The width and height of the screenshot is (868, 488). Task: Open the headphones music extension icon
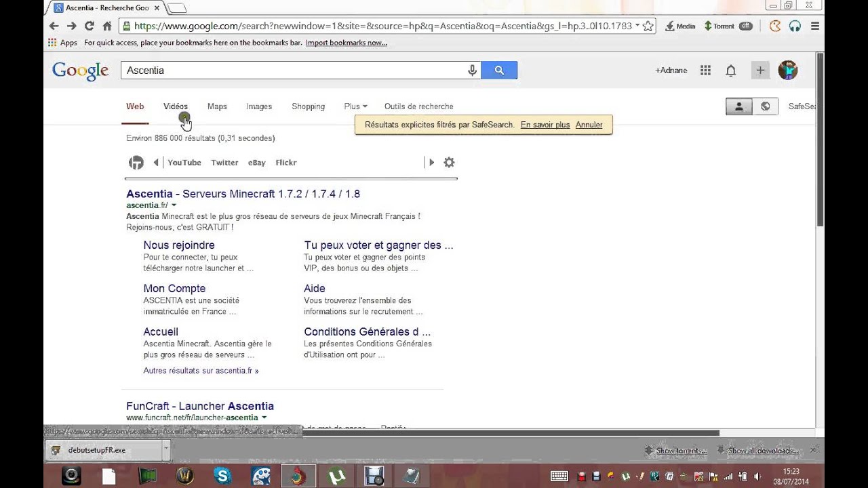[795, 26]
